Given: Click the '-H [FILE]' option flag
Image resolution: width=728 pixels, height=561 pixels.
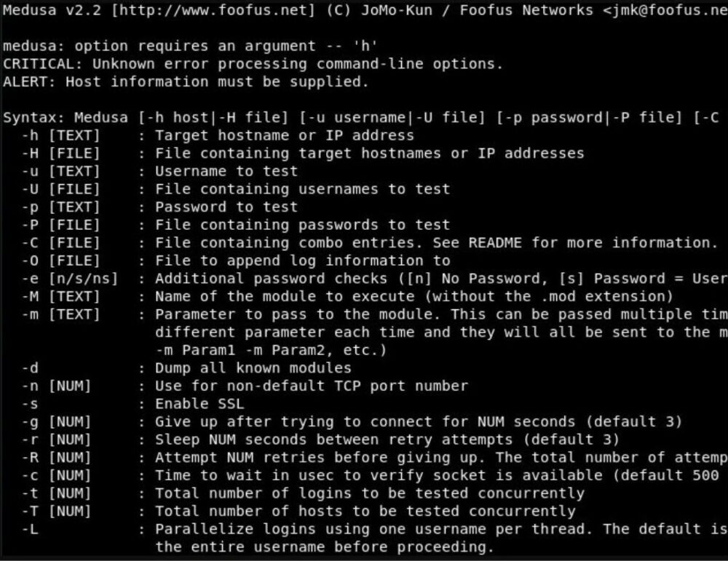Looking at the screenshot, I should (x=61, y=153).
